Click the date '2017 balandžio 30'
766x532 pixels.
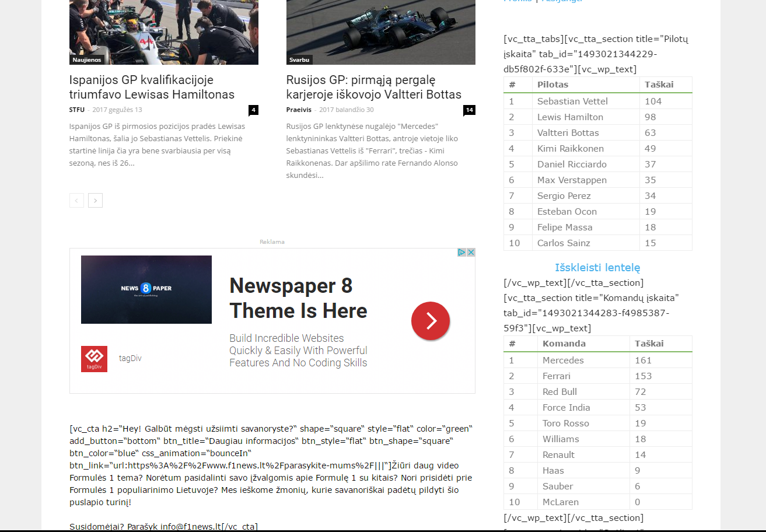pos(347,110)
